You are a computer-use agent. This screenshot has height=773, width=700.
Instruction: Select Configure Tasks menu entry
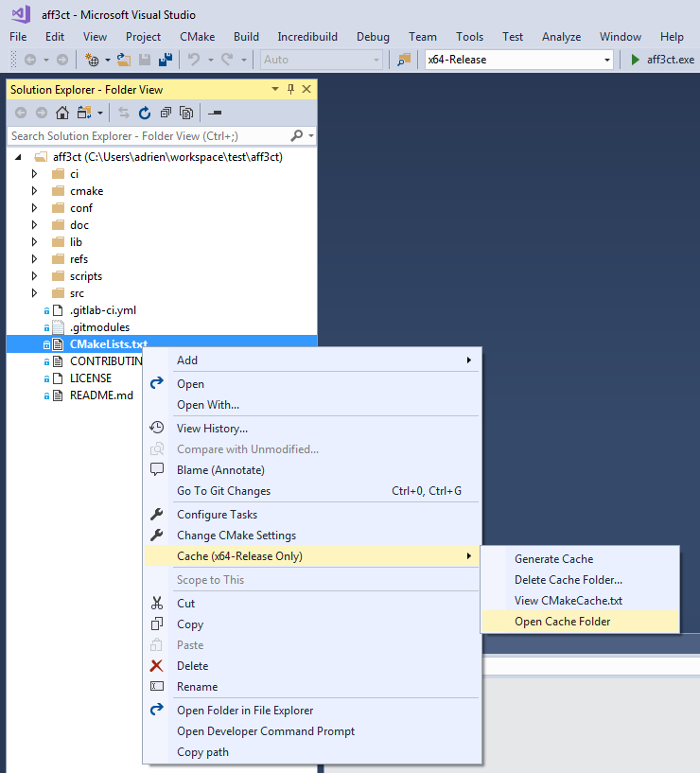[x=312, y=515]
